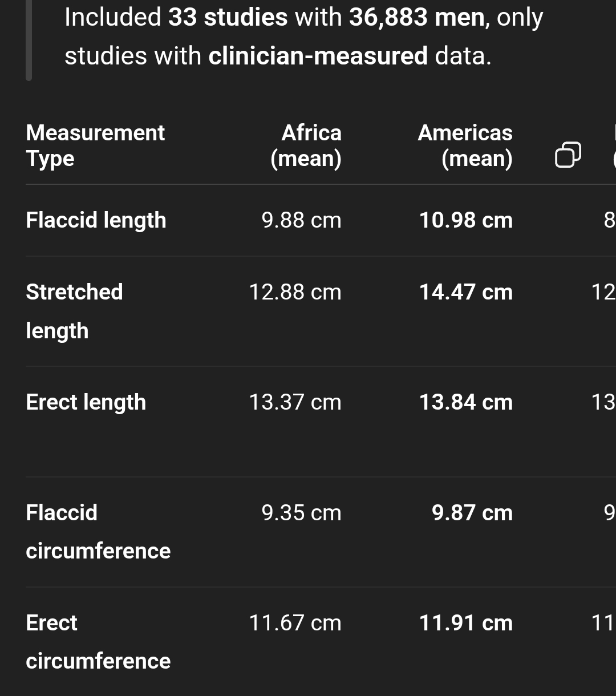Viewport: 616px width, 696px height.
Task: Click the bold 9.87 cm cell
Action: pos(472,512)
